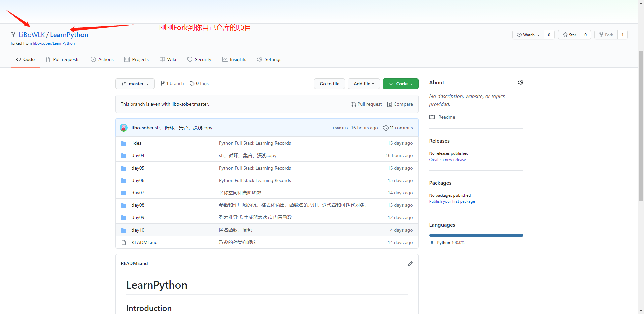Open the day04 folder
Screen dimensions: 644x314
[x=138, y=155]
